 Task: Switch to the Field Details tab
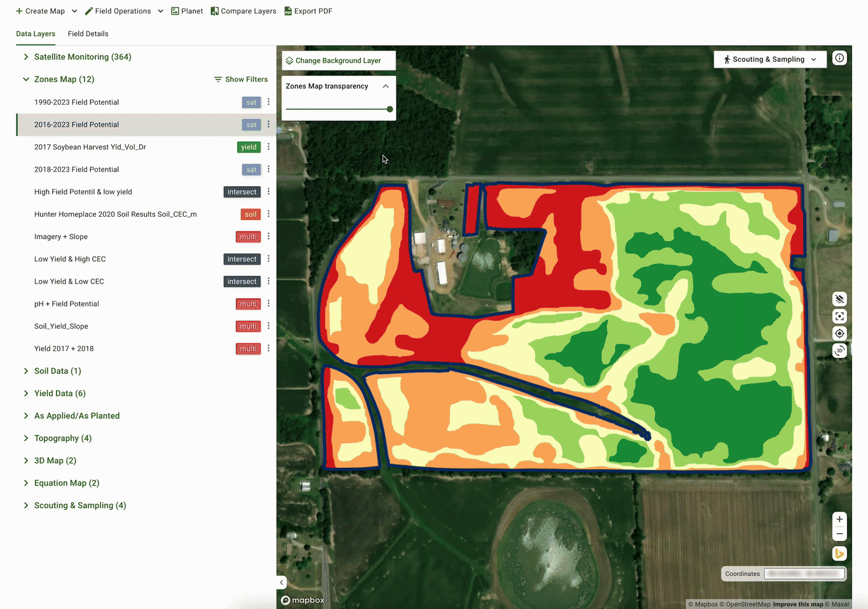tap(88, 34)
